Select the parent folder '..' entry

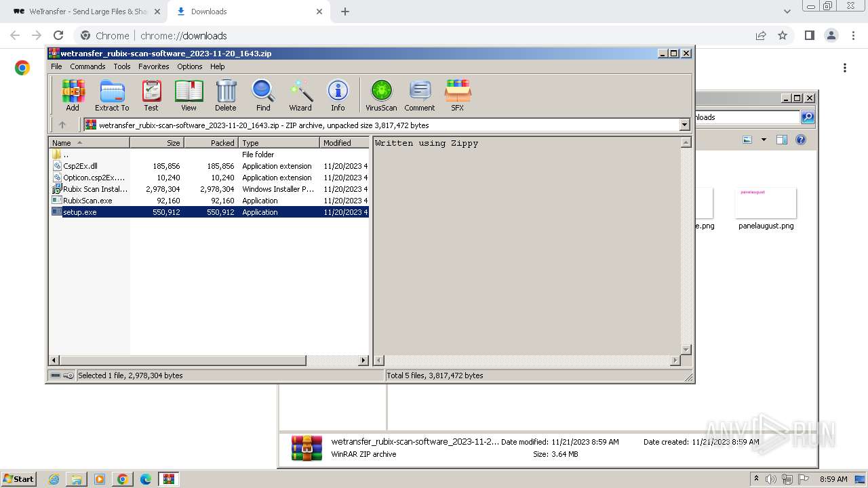[210, 155]
